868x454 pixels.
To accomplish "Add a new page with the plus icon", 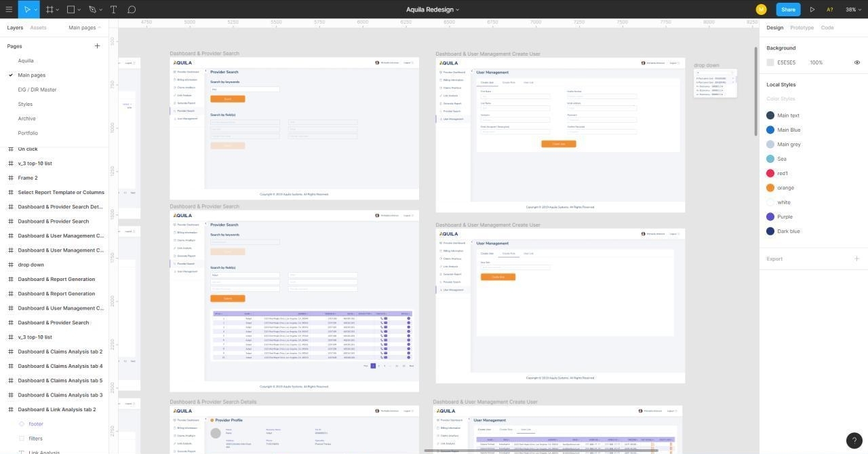I will tap(96, 45).
